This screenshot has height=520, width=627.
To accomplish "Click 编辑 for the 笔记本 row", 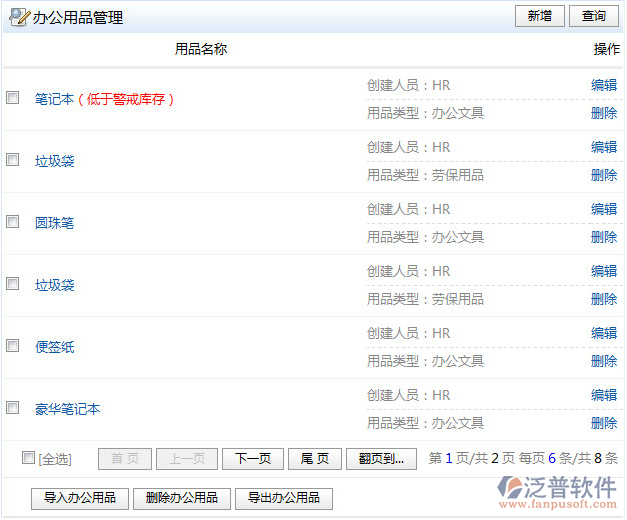I will [604, 85].
